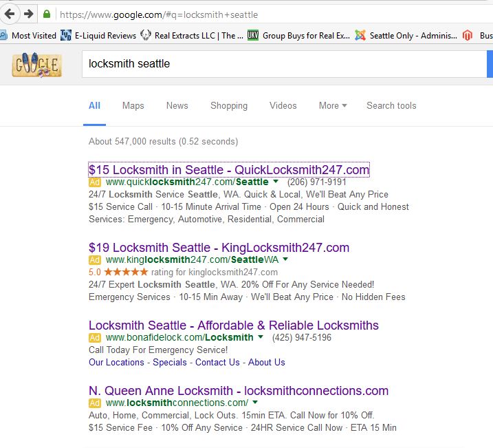Click the blue search button edge

(x=490, y=64)
